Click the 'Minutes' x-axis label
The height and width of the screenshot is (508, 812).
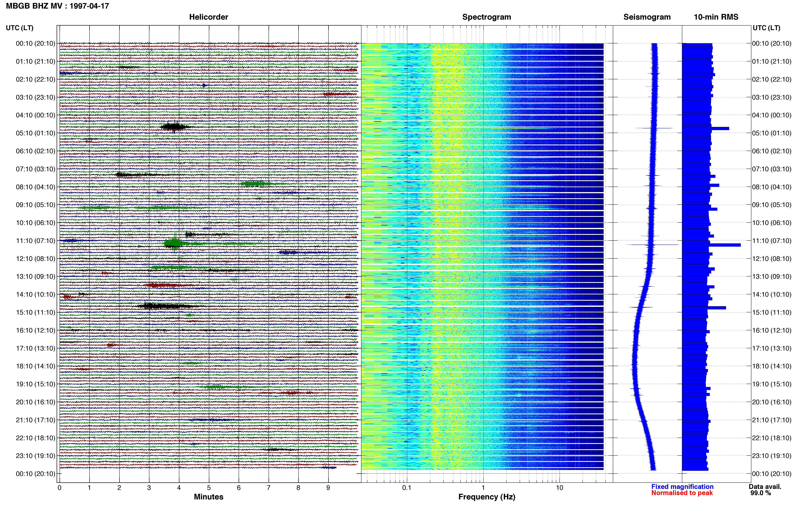click(209, 497)
